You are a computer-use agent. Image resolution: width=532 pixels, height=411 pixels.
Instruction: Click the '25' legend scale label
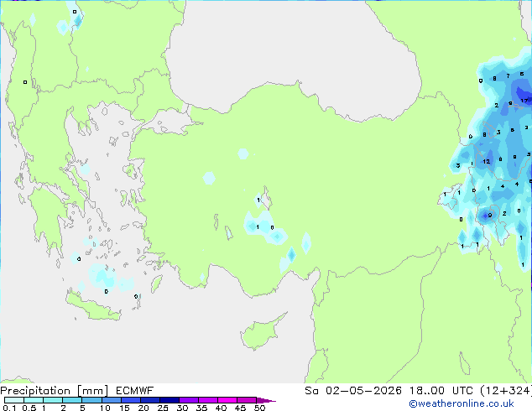pyautogui.click(x=163, y=408)
